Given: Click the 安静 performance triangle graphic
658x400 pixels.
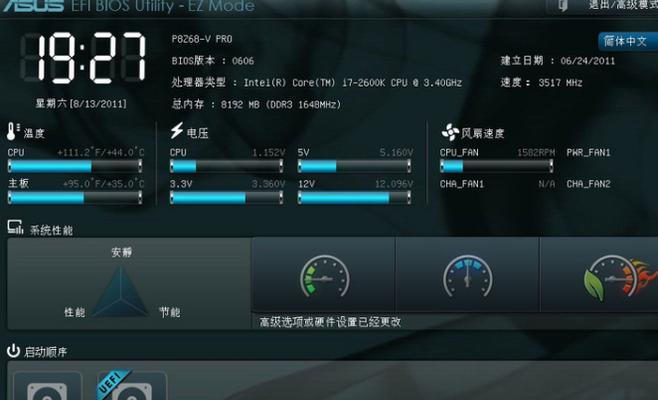Looking at the screenshot, I should coord(121,292).
